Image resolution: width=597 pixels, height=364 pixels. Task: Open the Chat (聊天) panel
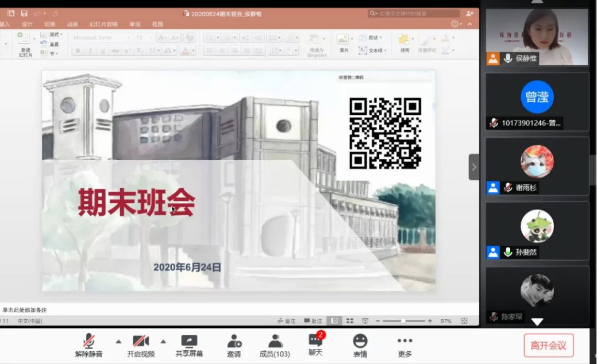coord(315,344)
